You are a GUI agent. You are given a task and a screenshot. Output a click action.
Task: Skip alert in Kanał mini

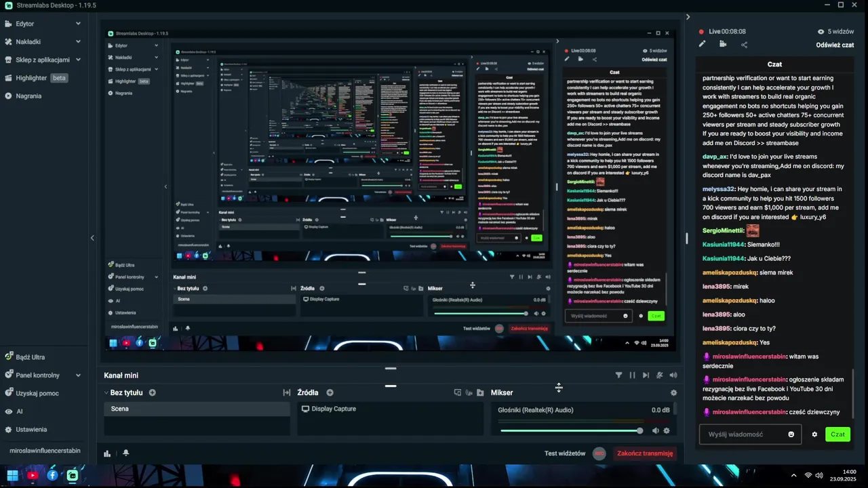tap(646, 375)
